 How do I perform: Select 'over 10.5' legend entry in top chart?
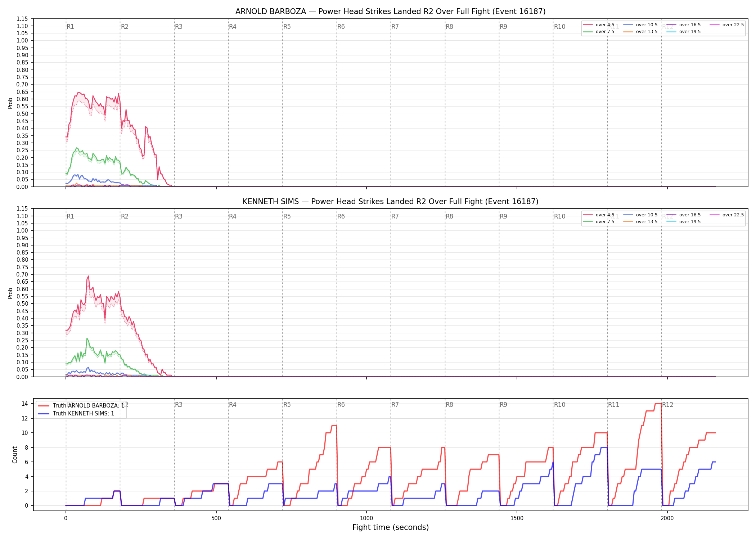[x=640, y=25]
